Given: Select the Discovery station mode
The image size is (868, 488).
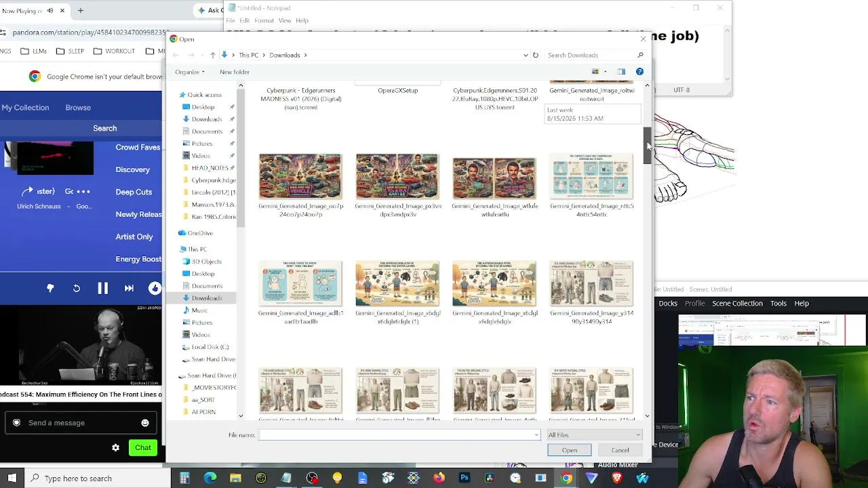Looking at the screenshot, I should tap(133, 169).
